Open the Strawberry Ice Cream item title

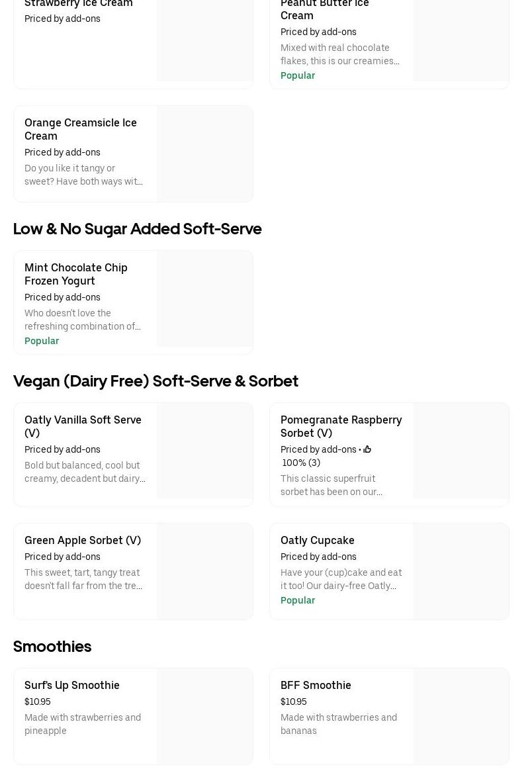coord(79,4)
